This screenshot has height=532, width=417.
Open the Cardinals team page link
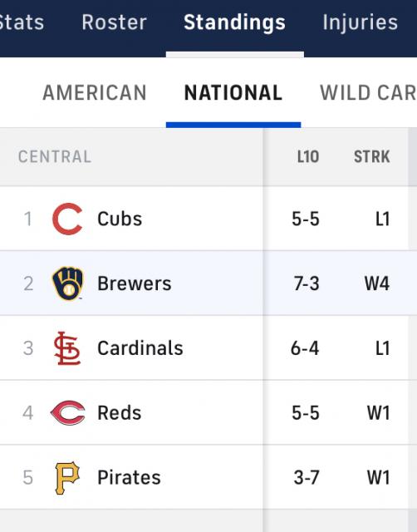point(140,348)
